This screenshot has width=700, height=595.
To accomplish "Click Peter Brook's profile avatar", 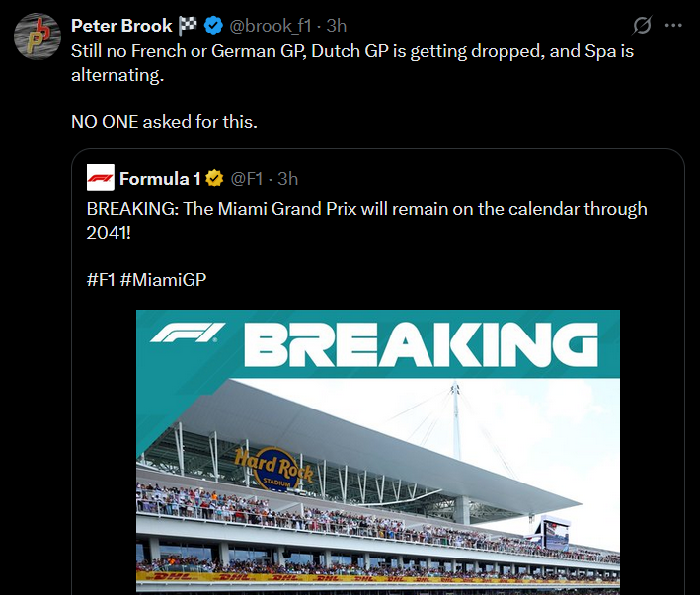I will click(x=39, y=36).
